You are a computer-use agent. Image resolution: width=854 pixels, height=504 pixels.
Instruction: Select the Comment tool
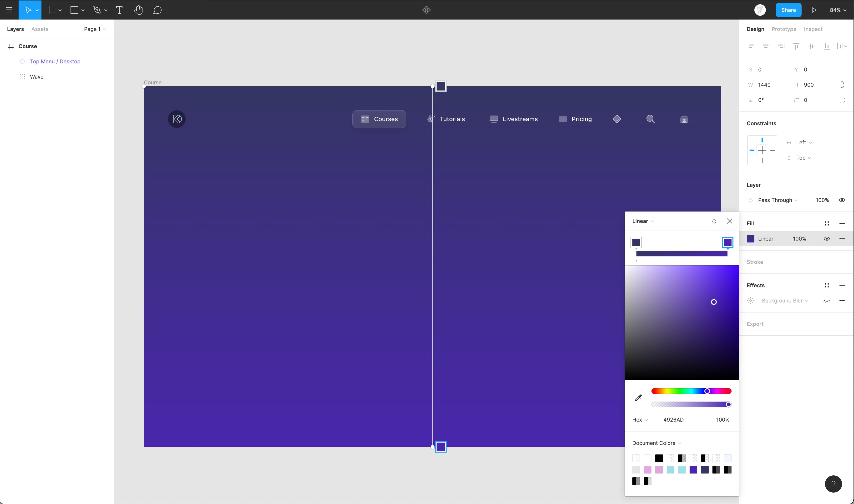pos(157,10)
